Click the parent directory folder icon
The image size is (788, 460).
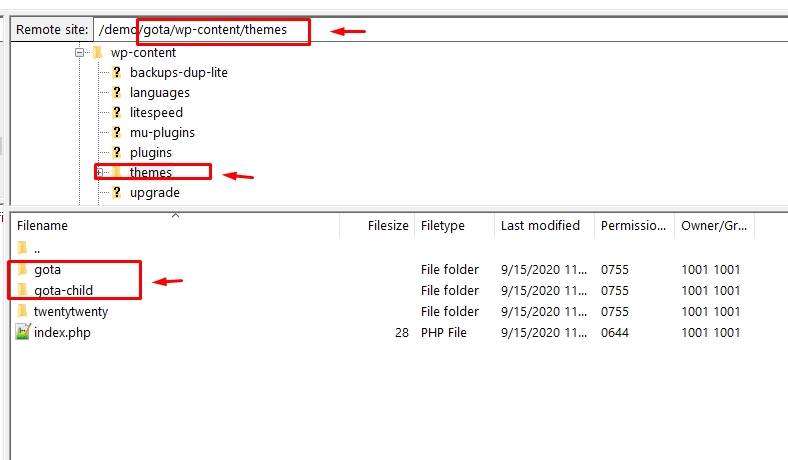(22, 248)
